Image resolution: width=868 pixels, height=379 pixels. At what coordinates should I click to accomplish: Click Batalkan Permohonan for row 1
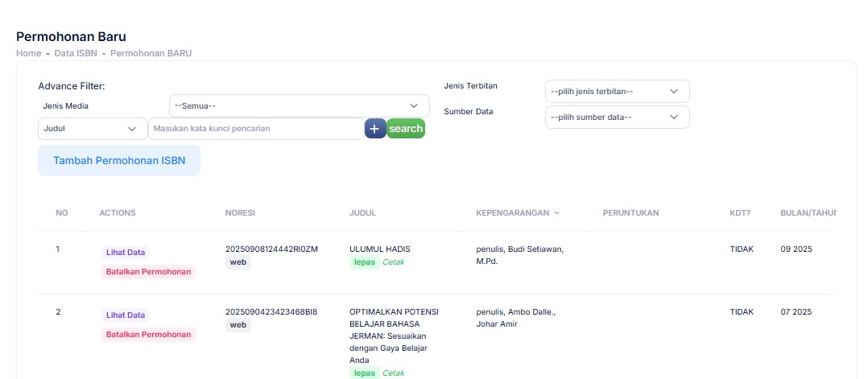point(148,272)
